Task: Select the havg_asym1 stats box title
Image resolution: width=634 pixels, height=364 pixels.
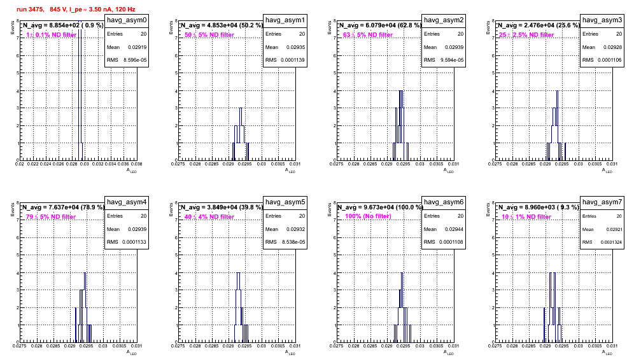Action: (x=285, y=20)
